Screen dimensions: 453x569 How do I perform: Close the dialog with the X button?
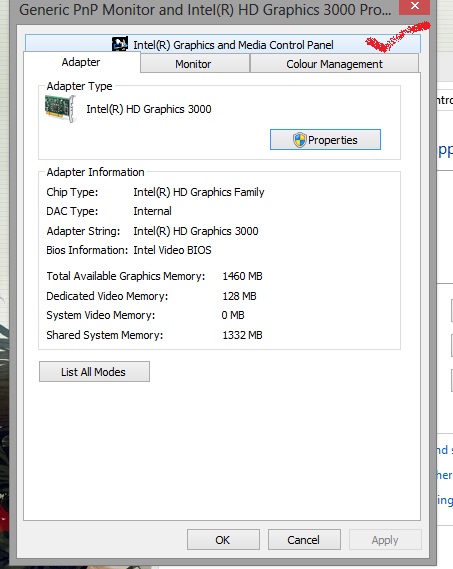[x=415, y=7]
